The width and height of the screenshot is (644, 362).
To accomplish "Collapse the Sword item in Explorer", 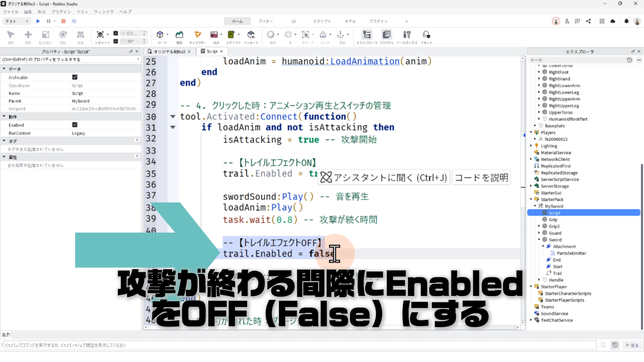I will 539,239.
